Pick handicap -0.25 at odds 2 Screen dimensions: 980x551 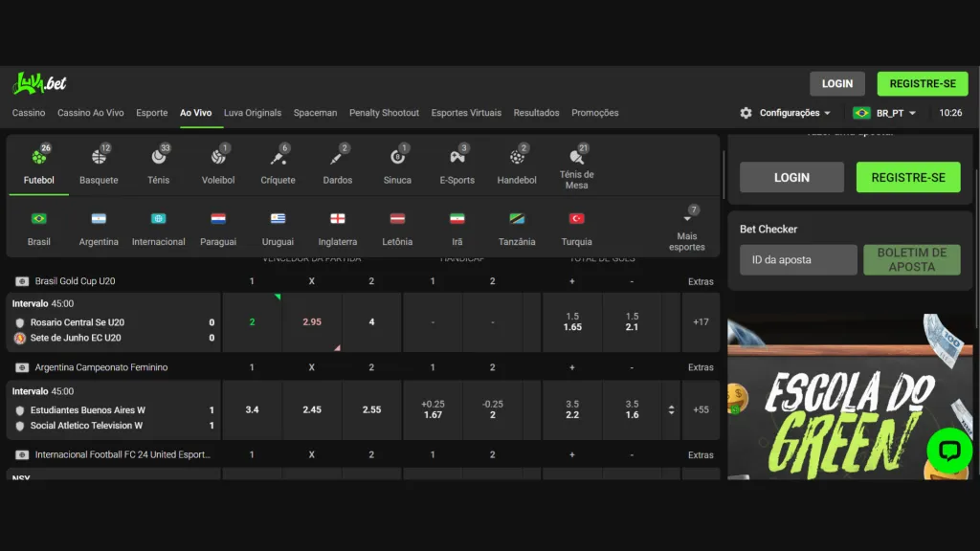click(x=493, y=409)
